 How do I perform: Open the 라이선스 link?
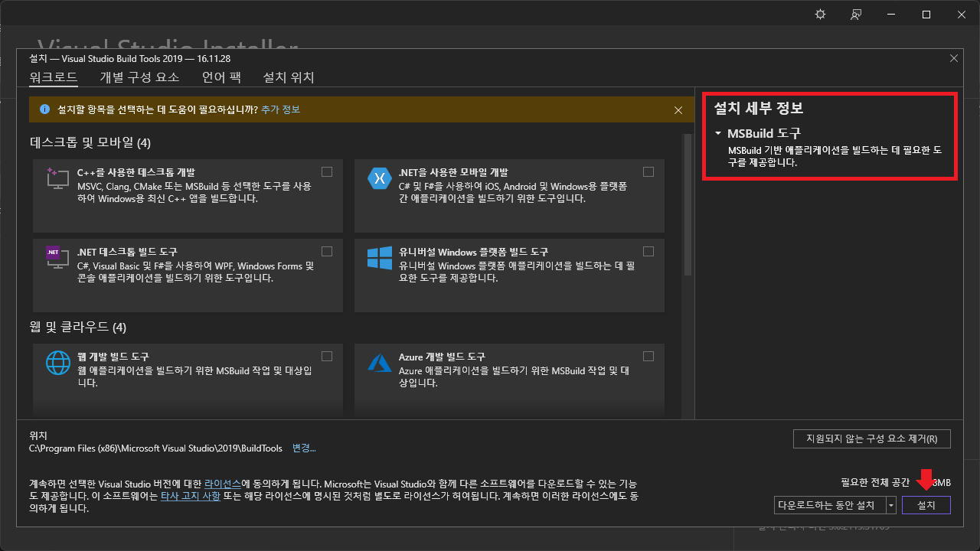(223, 484)
